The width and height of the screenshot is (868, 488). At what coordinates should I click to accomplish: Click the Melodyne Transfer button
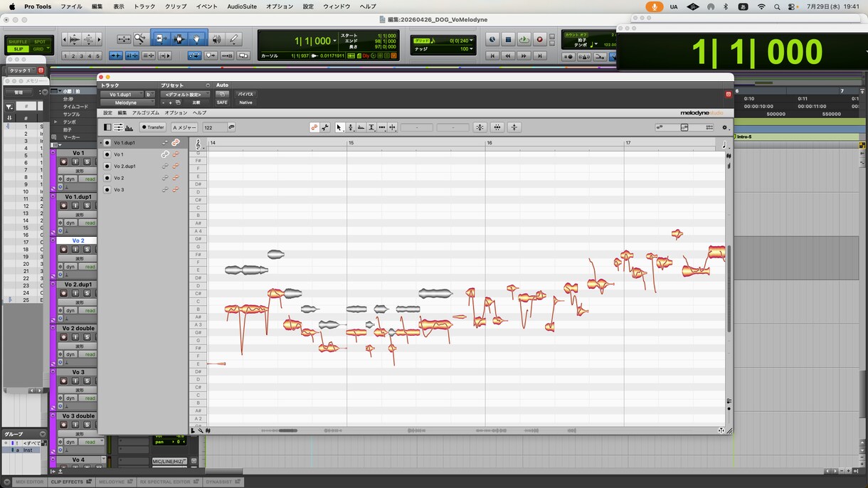pyautogui.click(x=153, y=127)
